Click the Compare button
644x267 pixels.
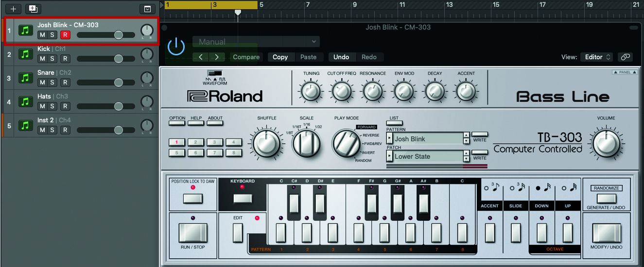coord(246,57)
